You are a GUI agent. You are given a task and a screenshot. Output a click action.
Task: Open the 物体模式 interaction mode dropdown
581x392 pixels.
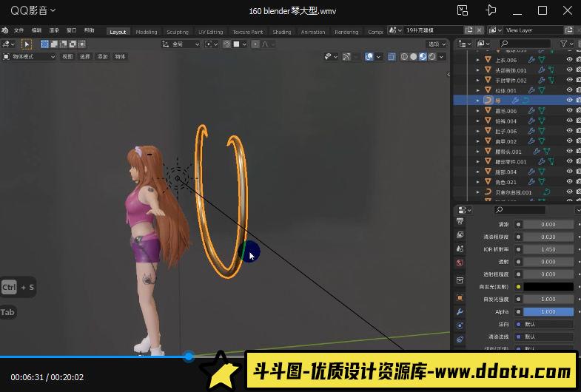coord(29,57)
